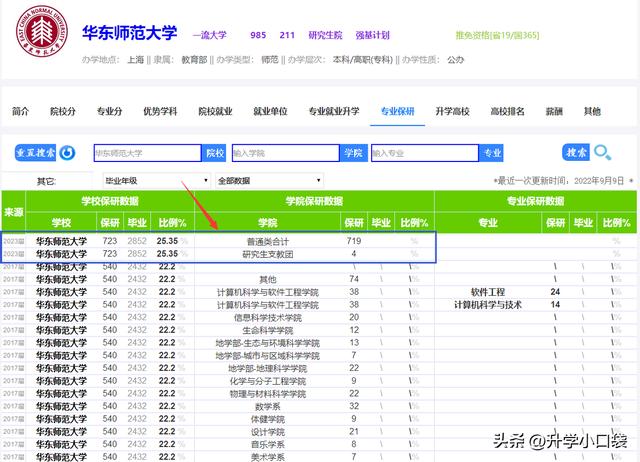640x462 pixels.
Task: Click the 985 tag
Action: pos(258,35)
